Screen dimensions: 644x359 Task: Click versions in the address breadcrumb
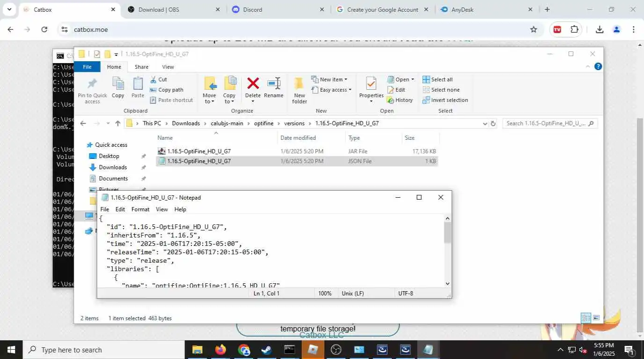coord(294,123)
